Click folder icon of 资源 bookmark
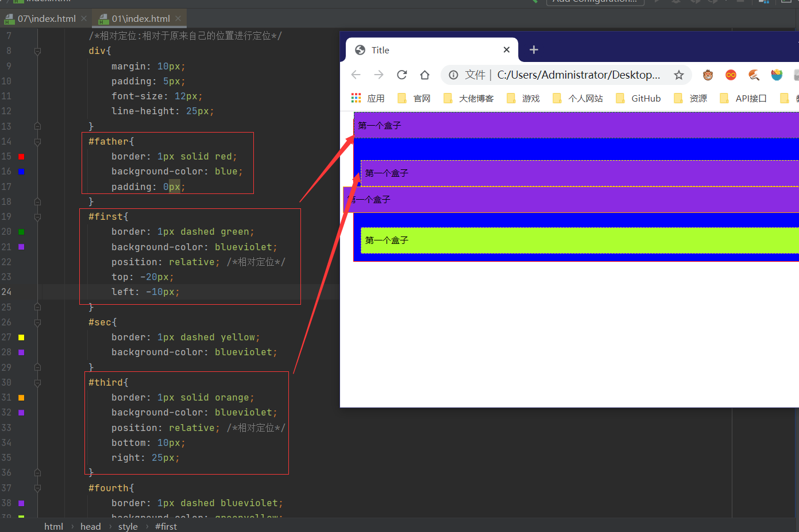This screenshot has width=799, height=532. pyautogui.click(x=678, y=98)
